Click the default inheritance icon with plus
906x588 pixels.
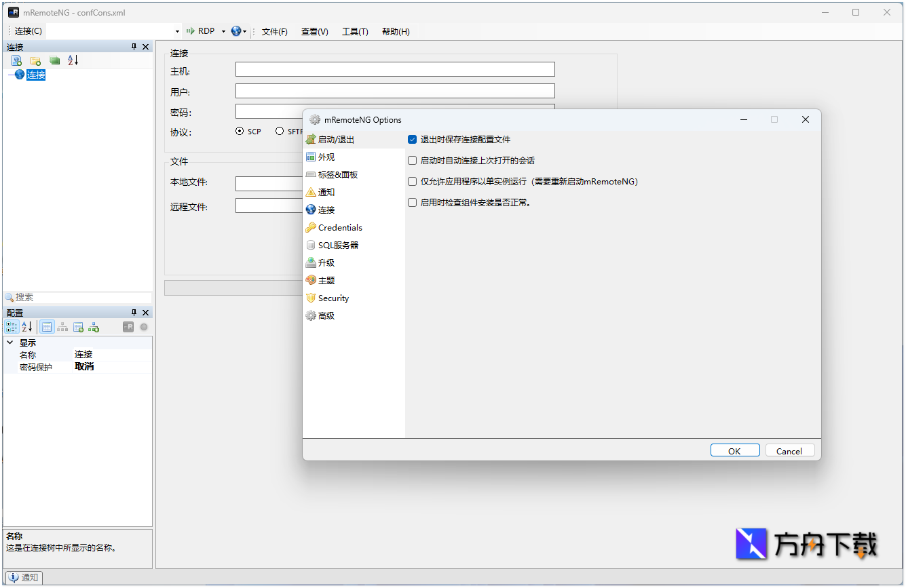coord(94,327)
